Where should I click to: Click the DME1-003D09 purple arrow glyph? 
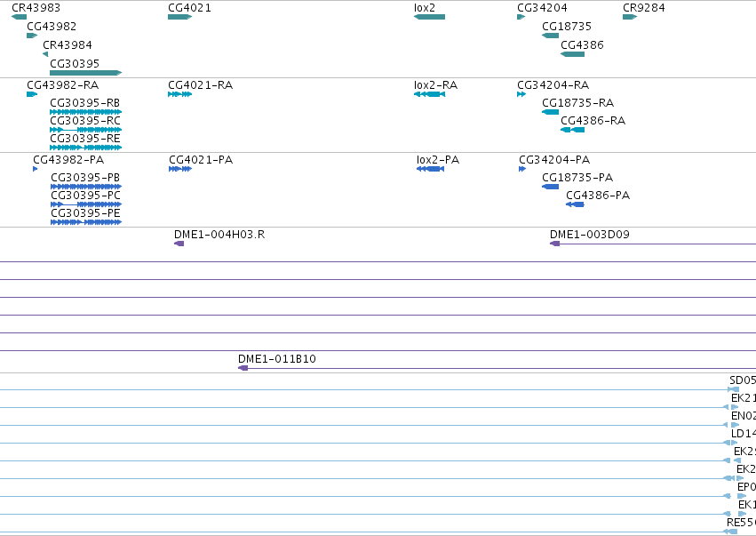click(x=555, y=244)
